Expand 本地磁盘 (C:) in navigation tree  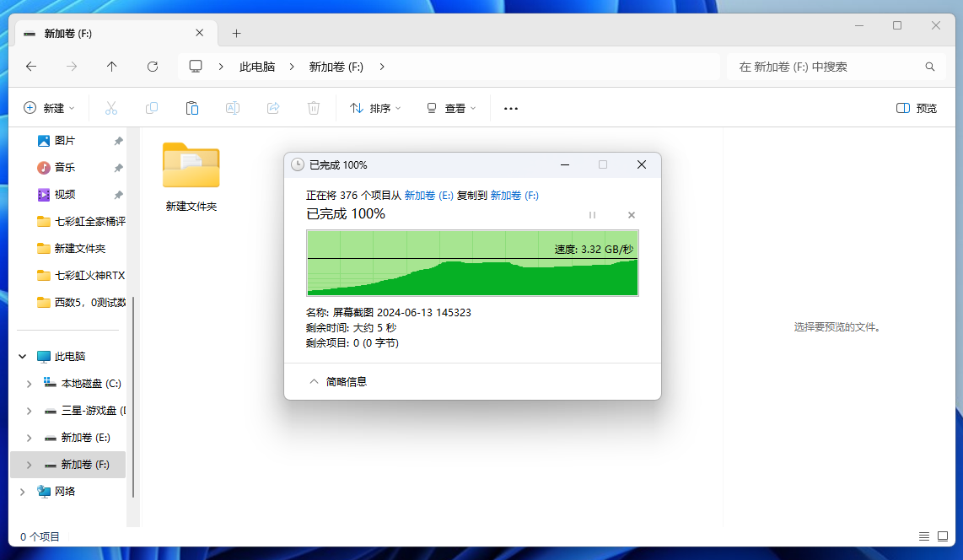point(29,384)
